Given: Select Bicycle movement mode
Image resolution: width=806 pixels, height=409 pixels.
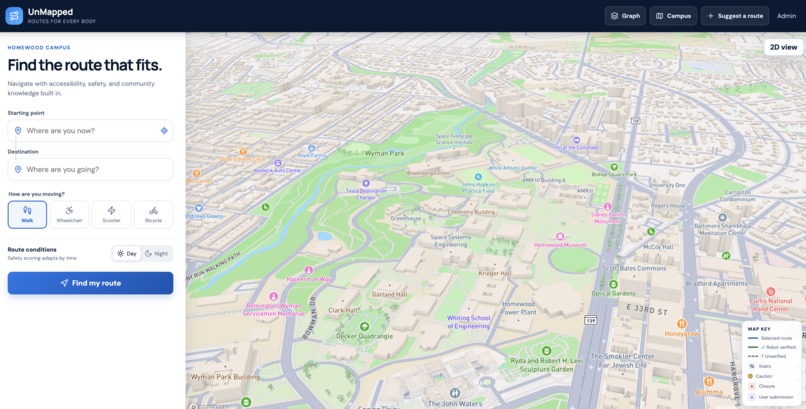Looking at the screenshot, I should [x=154, y=214].
